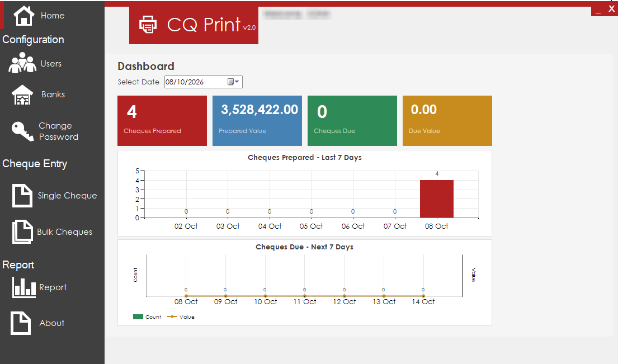Click the Bulk Cheques stacked pages icon
Viewport: 618px width, 364px height.
tap(22, 231)
